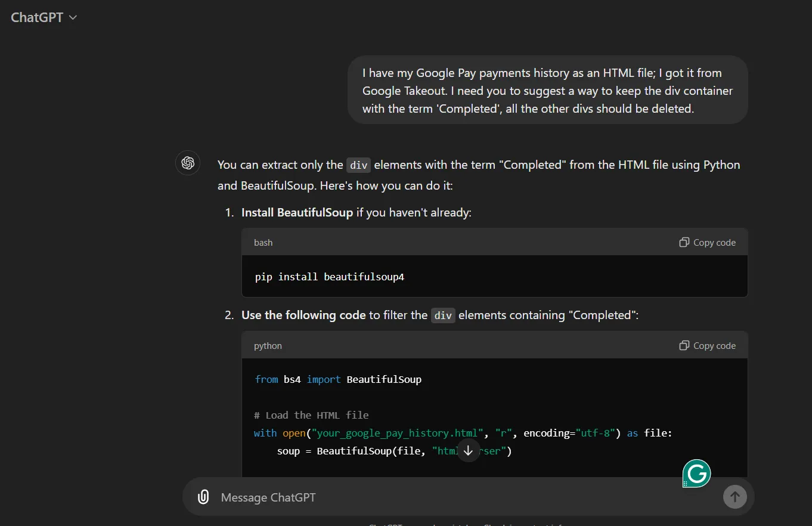Click the user message about Google Pay history
The height and width of the screenshot is (526, 812).
[547, 91]
